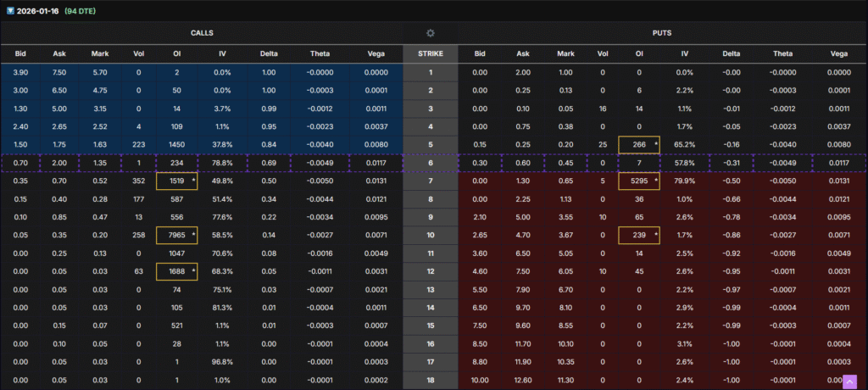Select strike 6 in the strike column
This screenshot has height=390, width=868.
(x=431, y=163)
